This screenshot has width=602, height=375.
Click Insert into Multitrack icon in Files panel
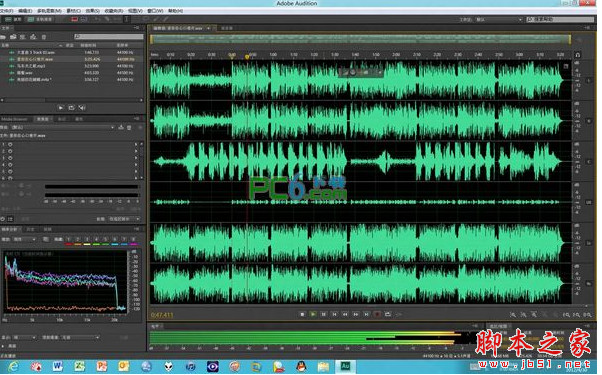pos(33,37)
